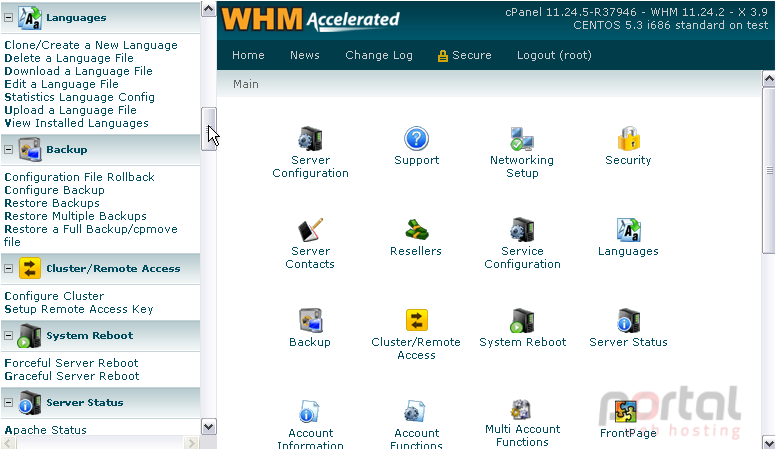Open Configure Cluster link
The image size is (776, 450).
pos(54,296)
